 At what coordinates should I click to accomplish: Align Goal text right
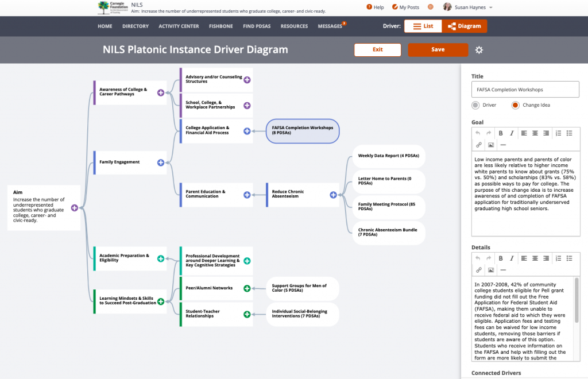point(546,133)
